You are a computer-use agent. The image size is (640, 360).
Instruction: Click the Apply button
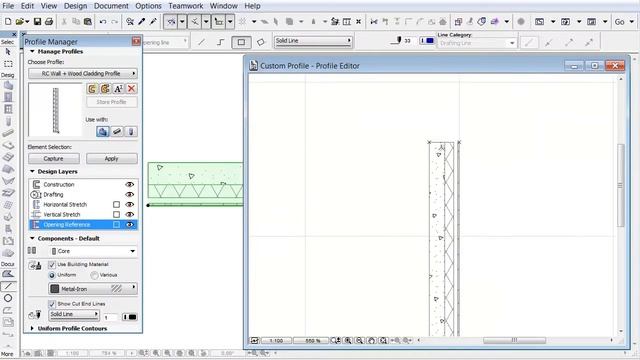tap(111, 159)
